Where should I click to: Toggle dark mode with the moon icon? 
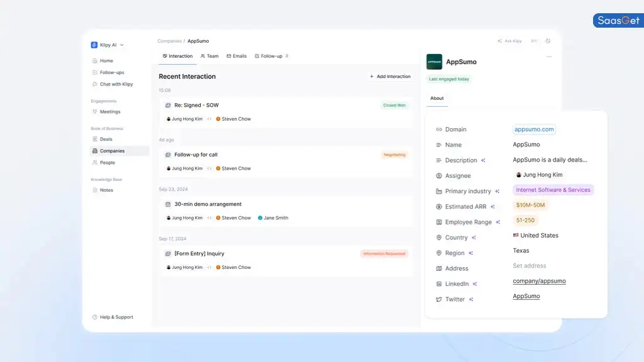548,41
